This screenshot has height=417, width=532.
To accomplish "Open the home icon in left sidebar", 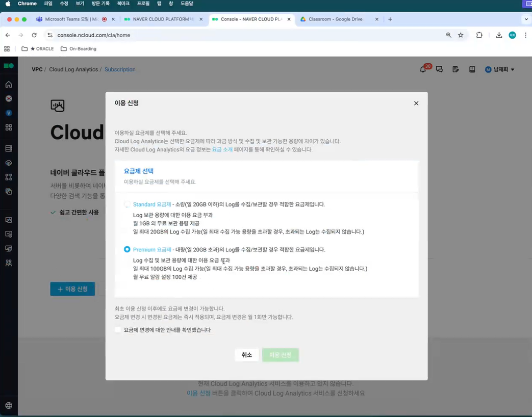I will click(x=9, y=85).
